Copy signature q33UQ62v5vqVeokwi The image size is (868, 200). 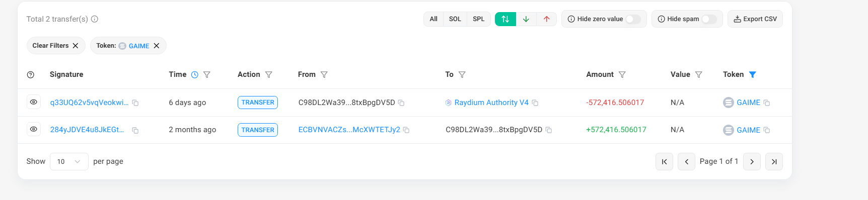click(x=135, y=103)
